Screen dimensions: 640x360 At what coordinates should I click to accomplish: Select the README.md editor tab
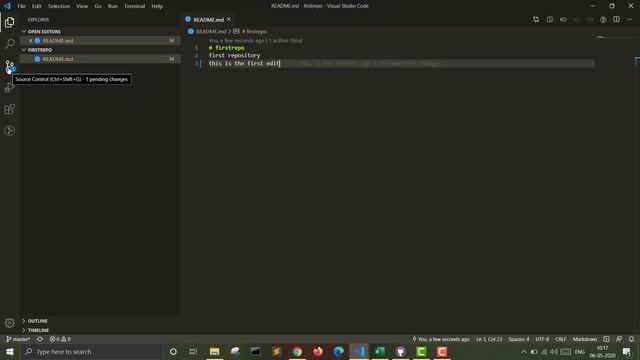(x=208, y=20)
